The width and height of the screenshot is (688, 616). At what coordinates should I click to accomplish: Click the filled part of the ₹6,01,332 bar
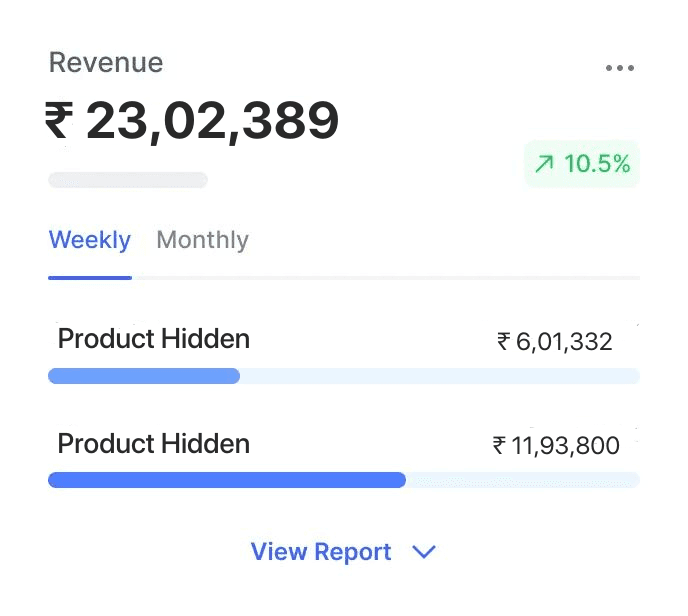tap(143, 376)
